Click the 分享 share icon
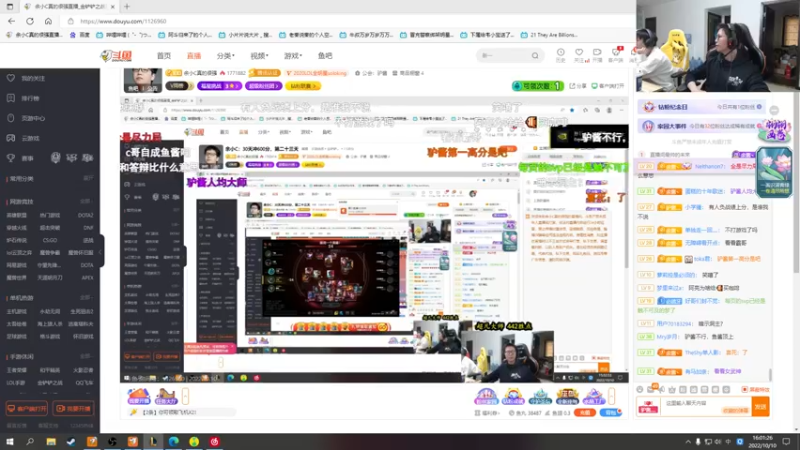 point(578,86)
